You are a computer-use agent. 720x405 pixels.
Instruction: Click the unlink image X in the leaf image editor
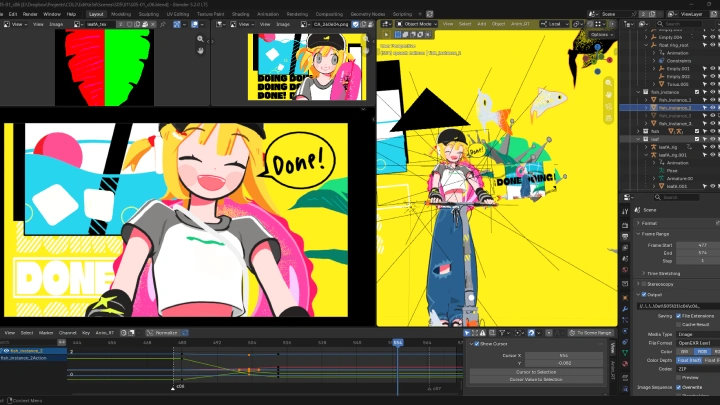(x=153, y=24)
